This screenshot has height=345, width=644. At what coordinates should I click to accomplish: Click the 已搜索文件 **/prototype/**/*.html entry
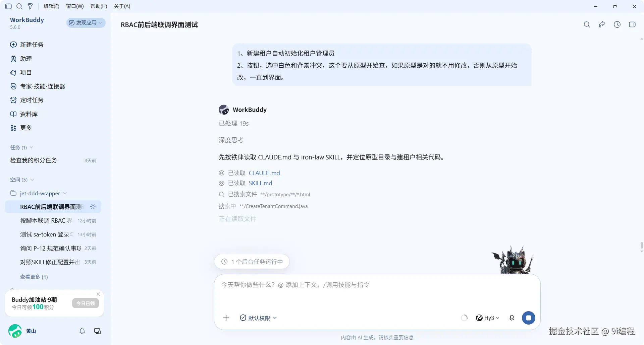click(265, 194)
